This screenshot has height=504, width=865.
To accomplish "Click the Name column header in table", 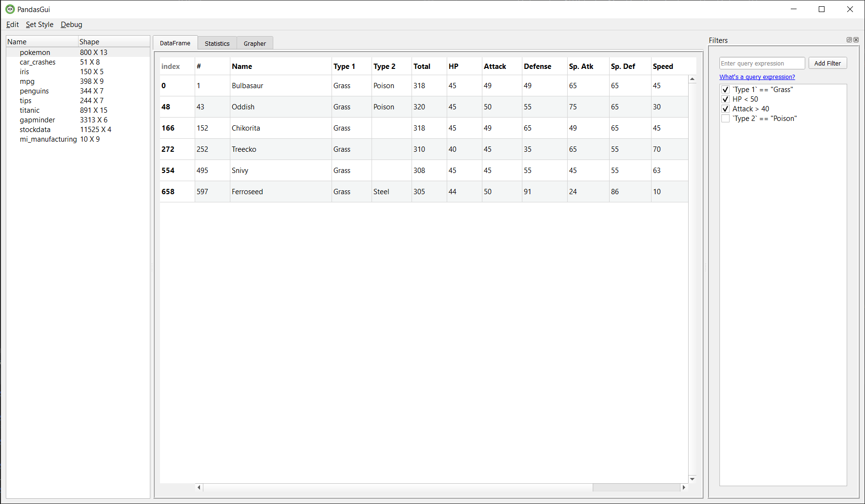I will pyautogui.click(x=280, y=66).
